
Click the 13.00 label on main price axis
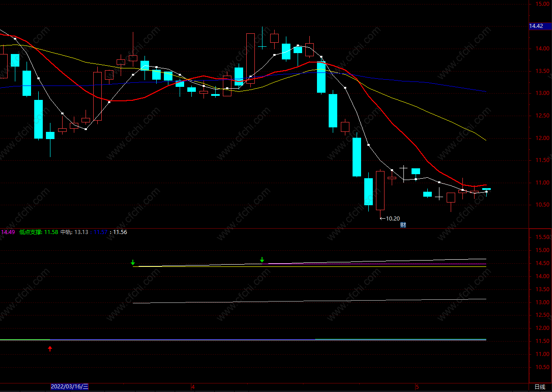pyautogui.click(x=542, y=93)
